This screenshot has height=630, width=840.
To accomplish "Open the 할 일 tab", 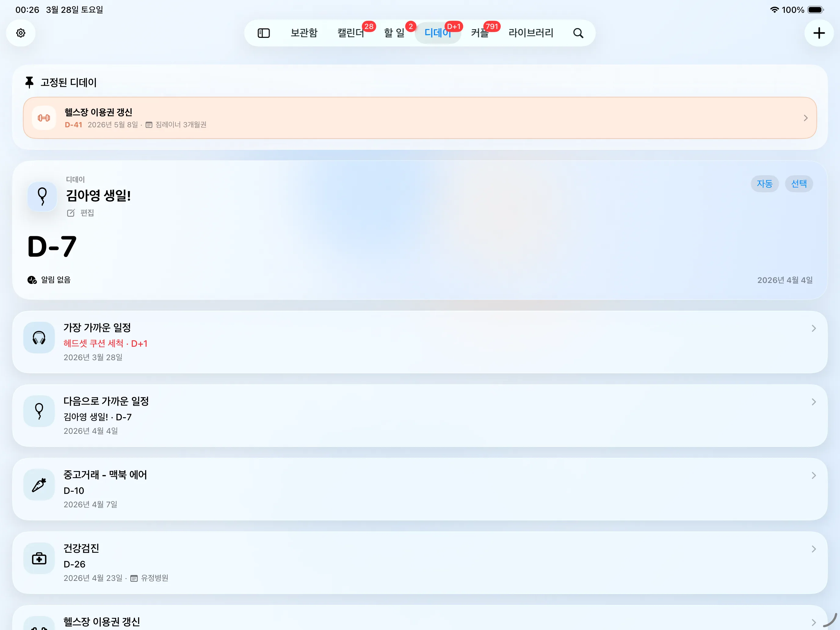I will pos(394,33).
